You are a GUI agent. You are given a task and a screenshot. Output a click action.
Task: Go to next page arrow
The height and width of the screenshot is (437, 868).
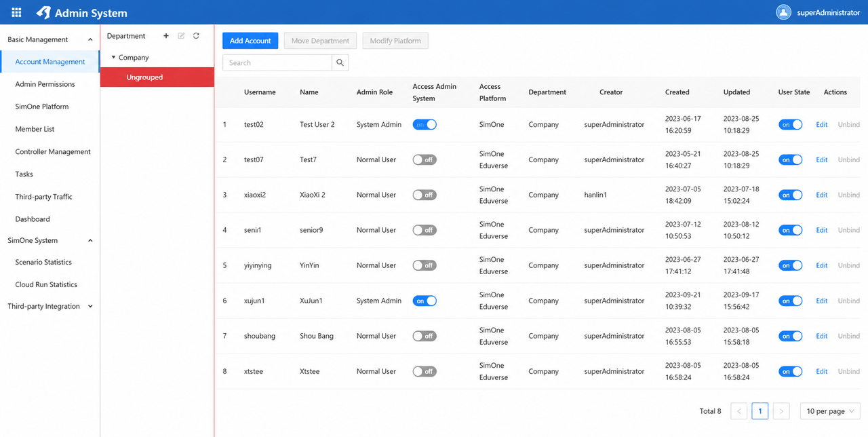point(781,411)
